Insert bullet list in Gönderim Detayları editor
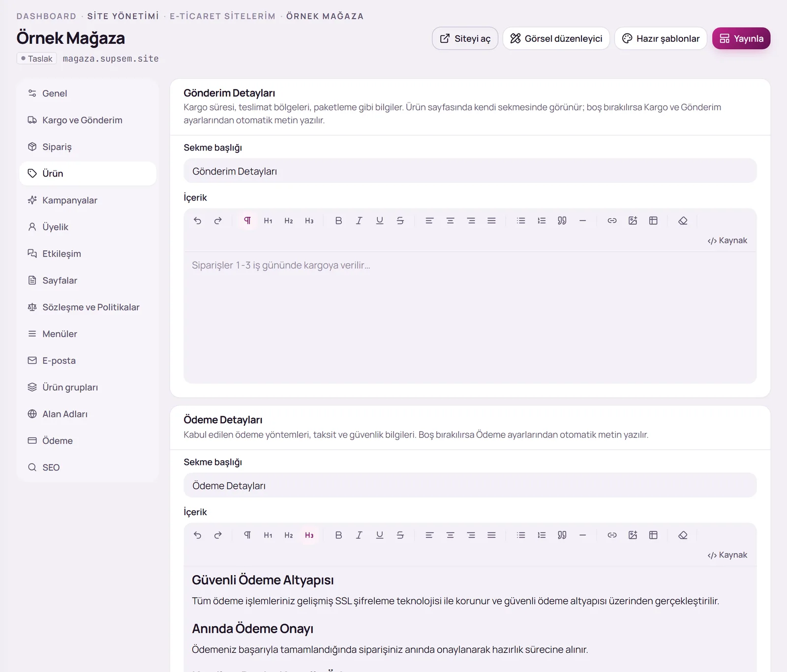The image size is (787, 672). click(x=521, y=221)
